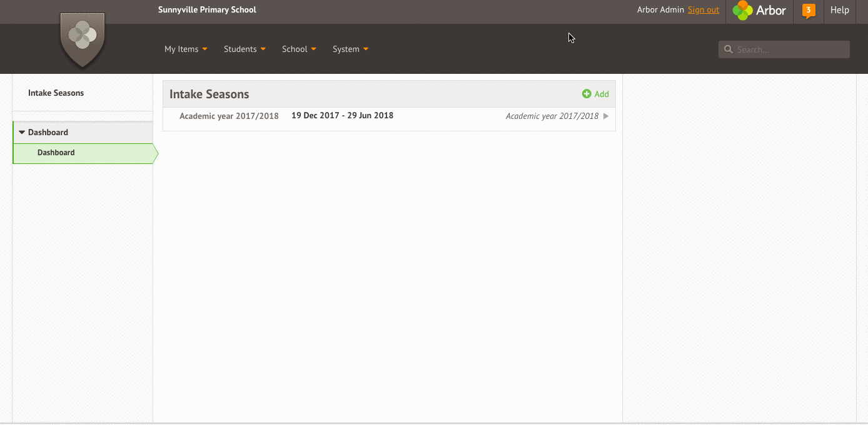This screenshot has width=868, height=425.
Task: Click the Intake Seasons sidebar heading
Action: tap(56, 93)
